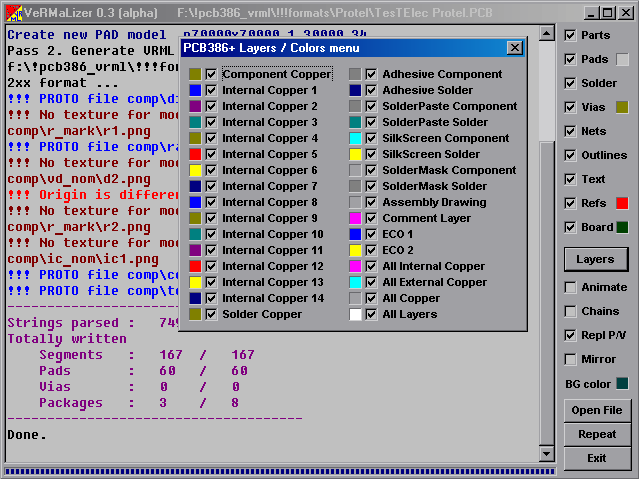This screenshot has height=479, width=639.
Task: Uncheck the Comment Layer checkbox
Action: pyautogui.click(x=371, y=218)
